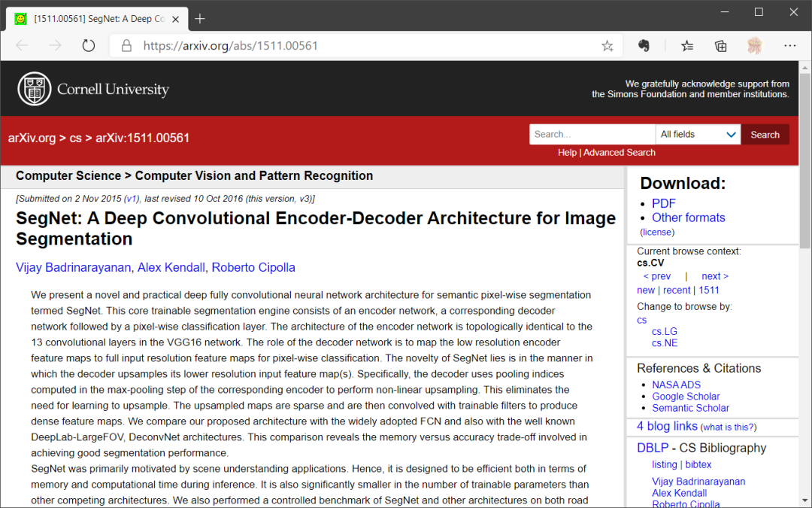
Task: Open the browser Settings and more menu
Action: point(789,46)
